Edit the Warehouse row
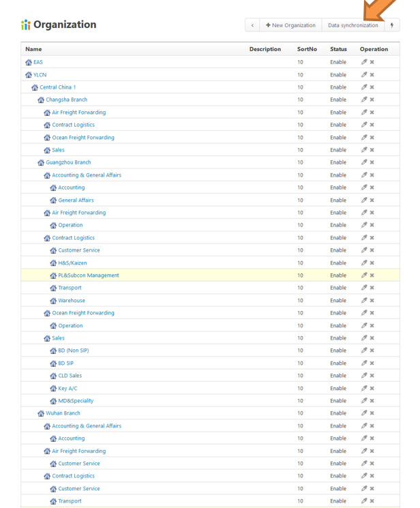 364,300
